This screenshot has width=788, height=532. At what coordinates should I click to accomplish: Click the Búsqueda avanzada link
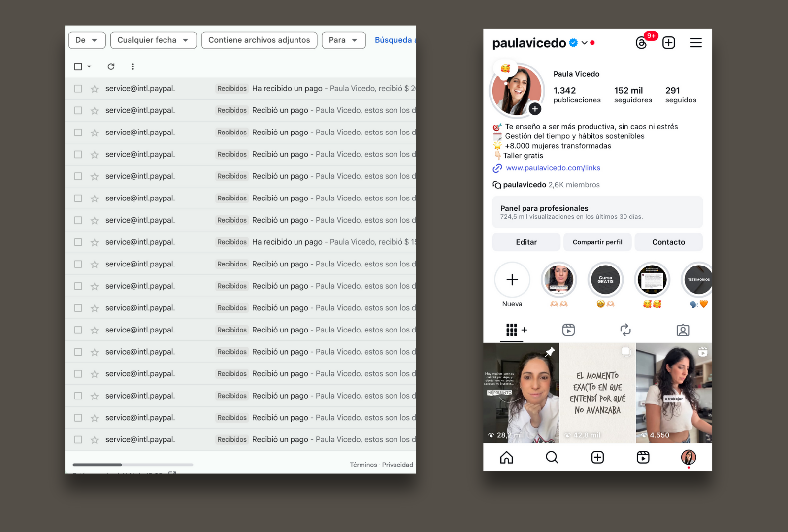point(395,40)
